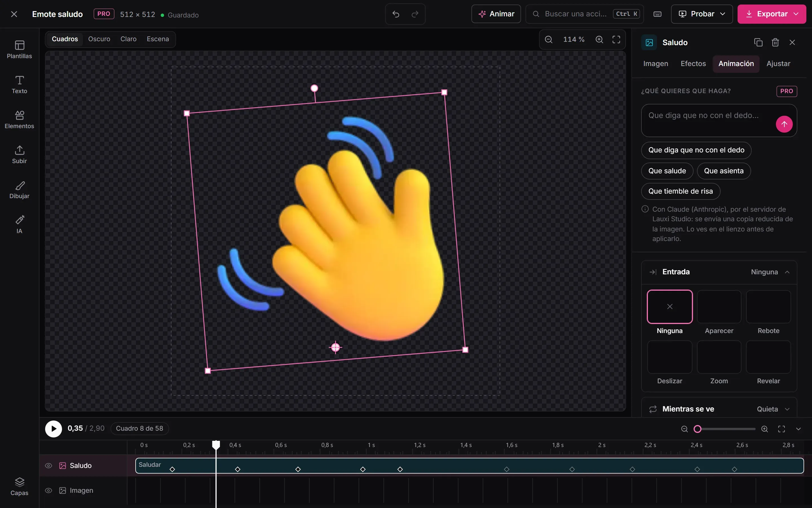This screenshot has height=508, width=812.
Task: Select Oscuro canvas background
Action: 99,39
